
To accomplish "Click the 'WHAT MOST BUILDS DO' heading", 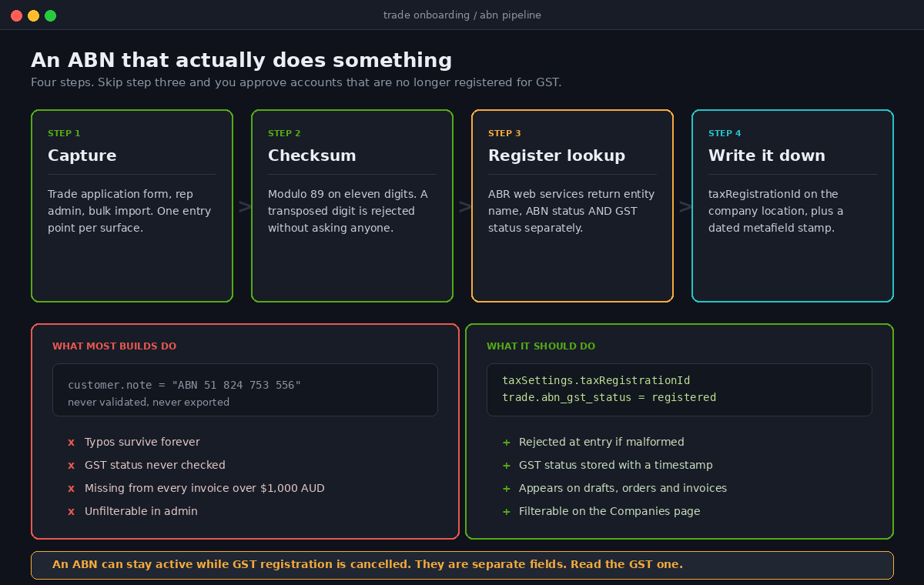I will tap(114, 346).
